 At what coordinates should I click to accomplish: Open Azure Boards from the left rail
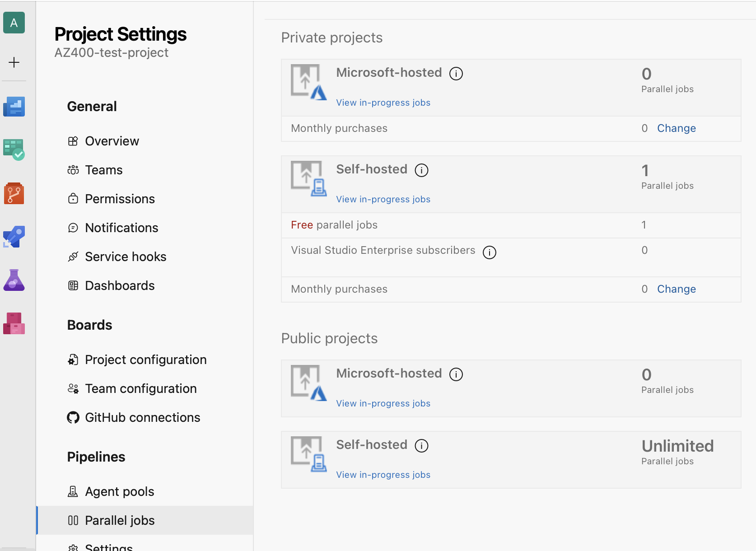click(14, 149)
